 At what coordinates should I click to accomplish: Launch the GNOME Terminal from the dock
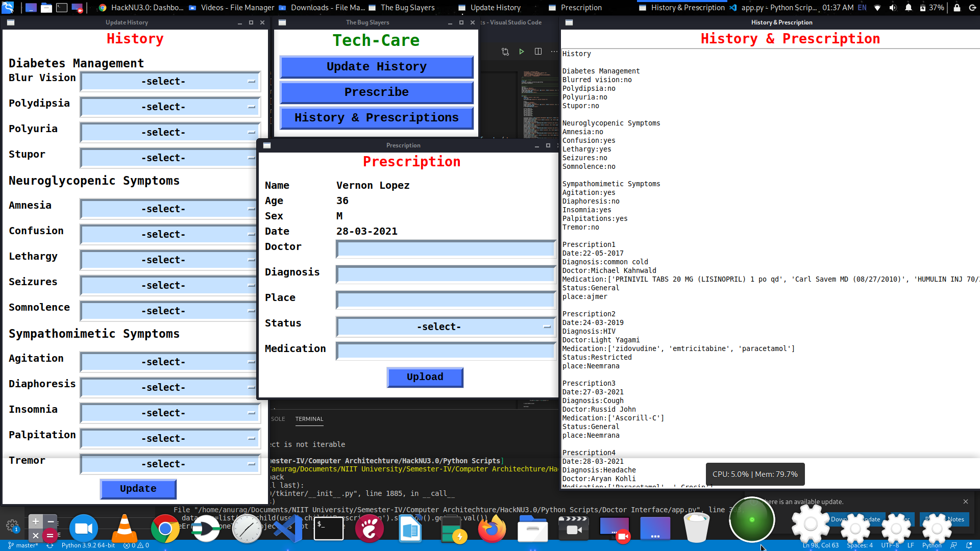pos(329,529)
